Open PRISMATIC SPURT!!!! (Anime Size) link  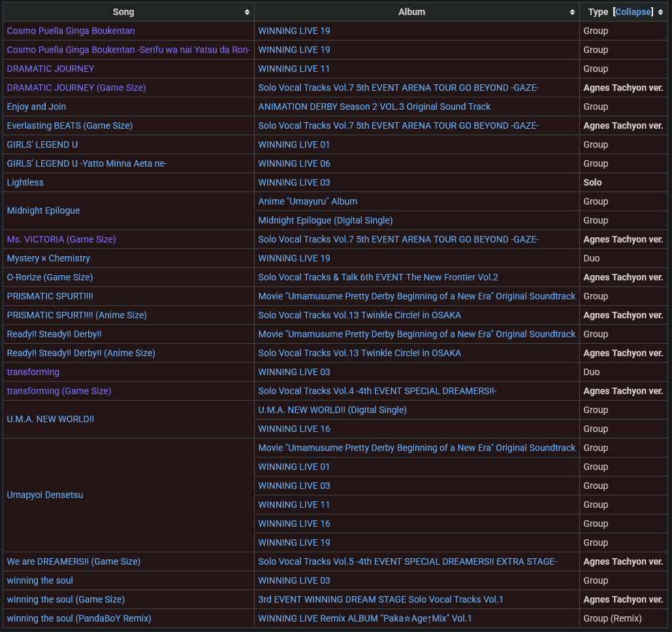(x=76, y=315)
